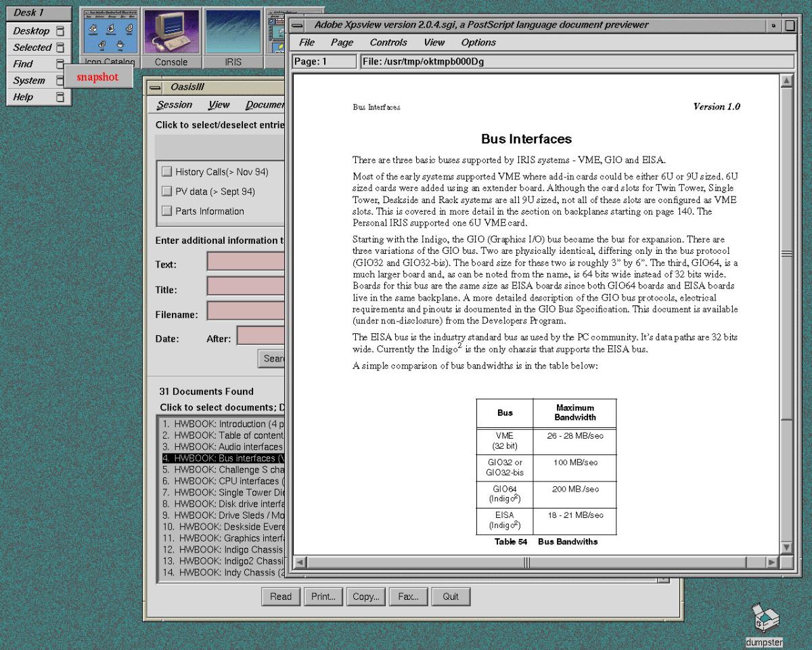Screen dimensions: 812x650
Task: Select HWBOOK: Audio interfaces entry
Action: pos(223,447)
